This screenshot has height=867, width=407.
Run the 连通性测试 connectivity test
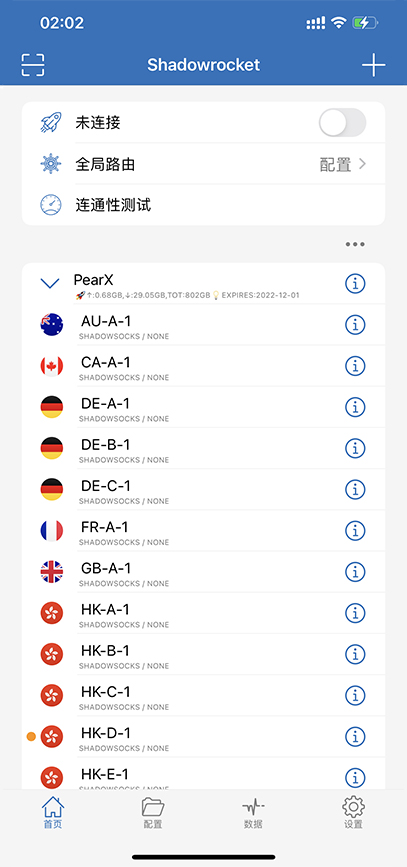pyautogui.click(x=204, y=205)
